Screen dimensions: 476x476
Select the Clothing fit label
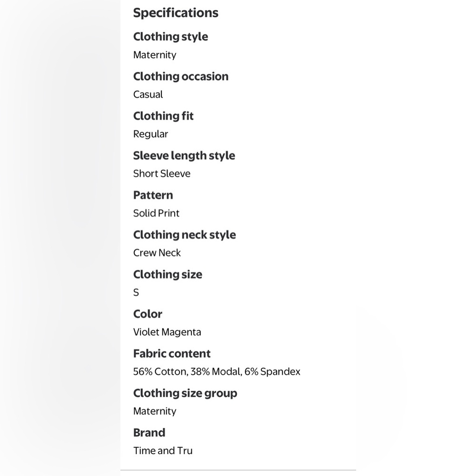pyautogui.click(x=163, y=116)
